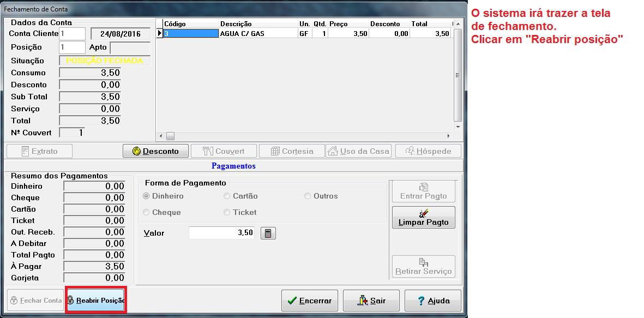Open the calculator icon beside Valor
This screenshot has height=318, width=644.
(268, 233)
